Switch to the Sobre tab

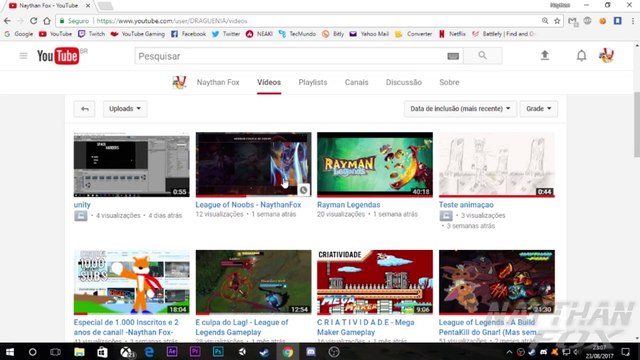(x=449, y=82)
